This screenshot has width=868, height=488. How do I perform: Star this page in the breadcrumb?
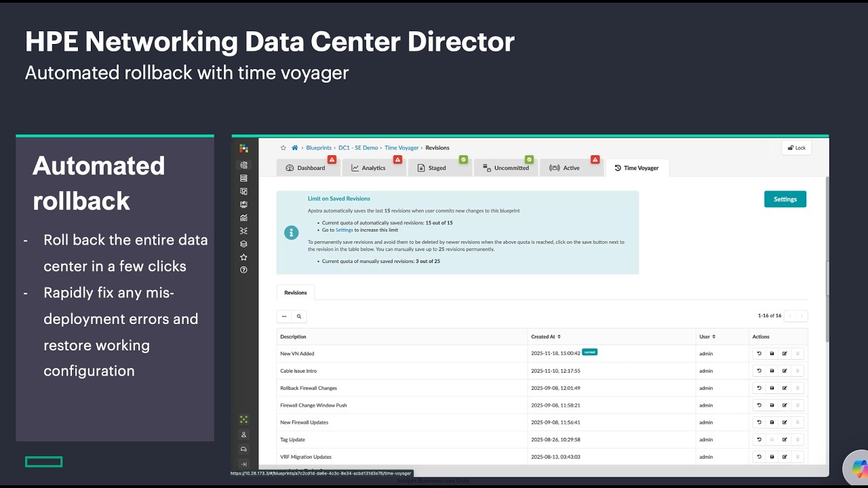(283, 148)
